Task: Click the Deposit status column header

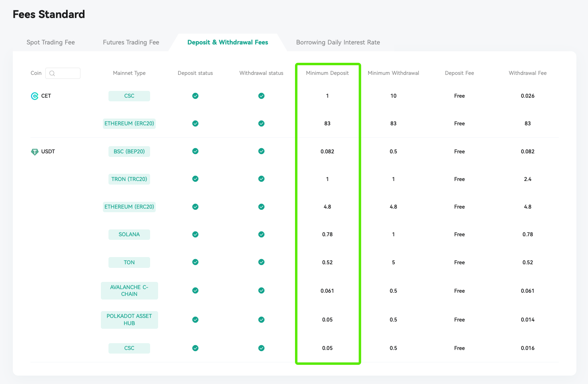Action: tap(195, 73)
